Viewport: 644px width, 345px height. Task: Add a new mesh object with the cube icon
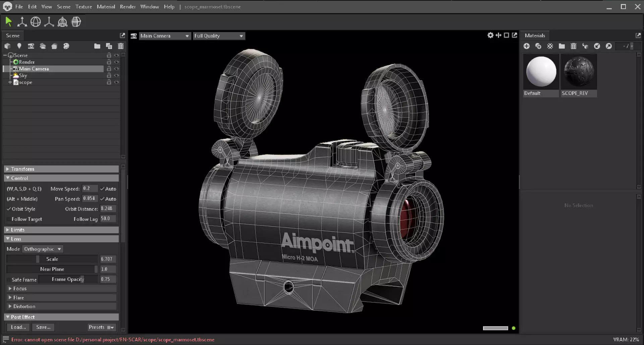(7, 46)
